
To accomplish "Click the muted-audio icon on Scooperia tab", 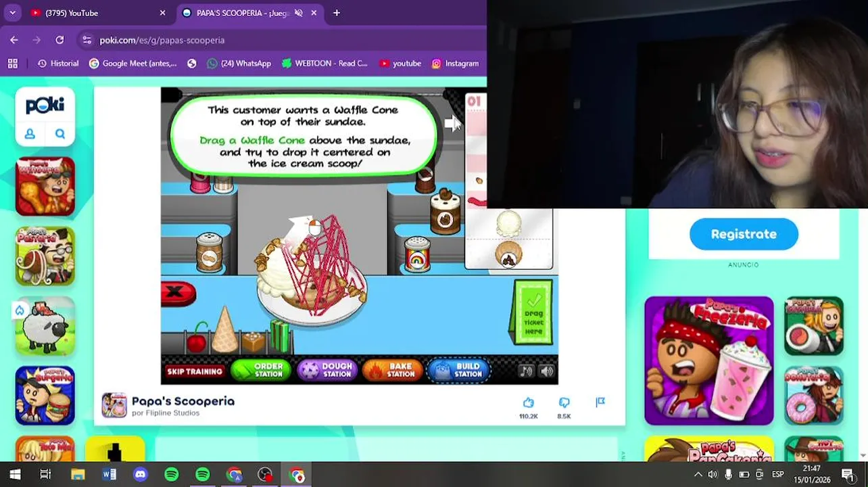I will pos(298,13).
